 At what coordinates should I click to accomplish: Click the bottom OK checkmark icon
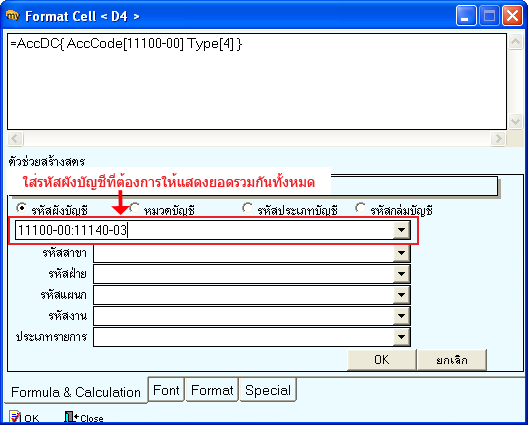(x=15, y=417)
